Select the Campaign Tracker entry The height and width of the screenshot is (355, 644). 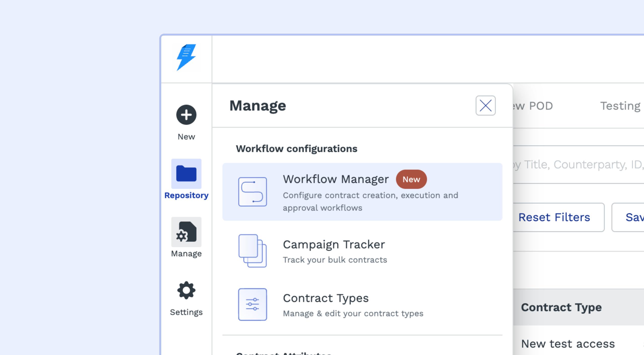[334, 245]
